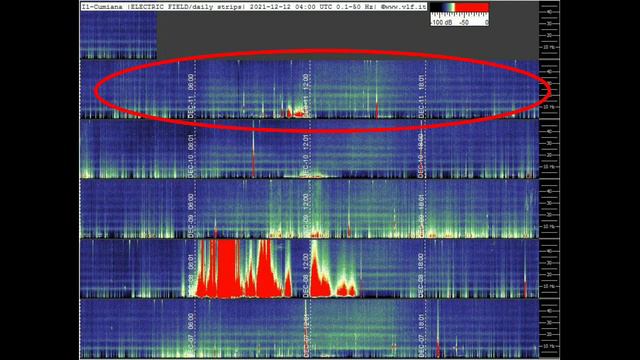Click the 10 Hz axis label of the DEC-10 strip
This screenshot has width=640, height=360.
(x=550, y=167)
